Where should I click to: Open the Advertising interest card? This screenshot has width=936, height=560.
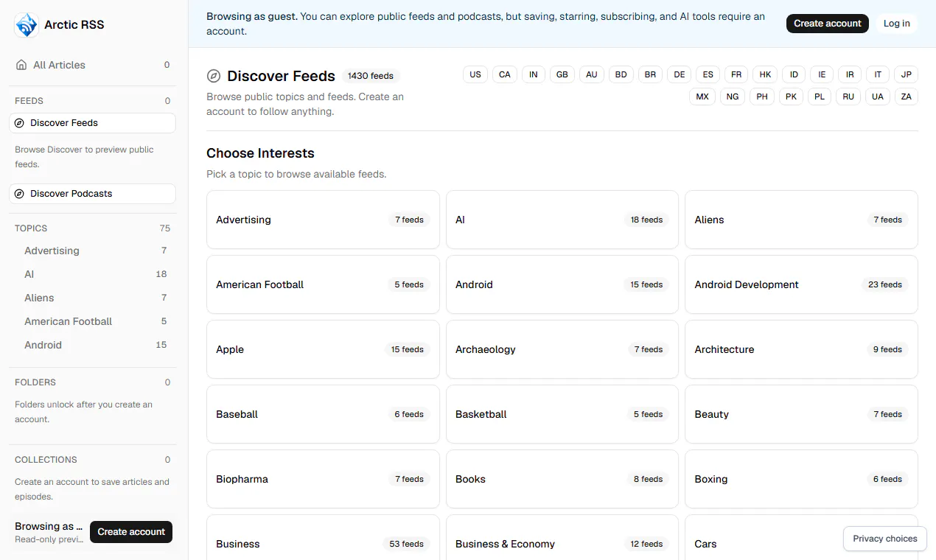coord(323,220)
